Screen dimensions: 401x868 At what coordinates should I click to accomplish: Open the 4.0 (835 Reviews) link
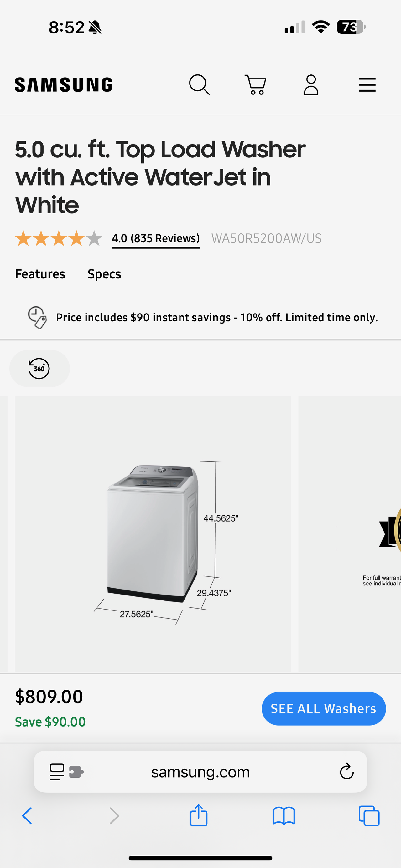155,238
